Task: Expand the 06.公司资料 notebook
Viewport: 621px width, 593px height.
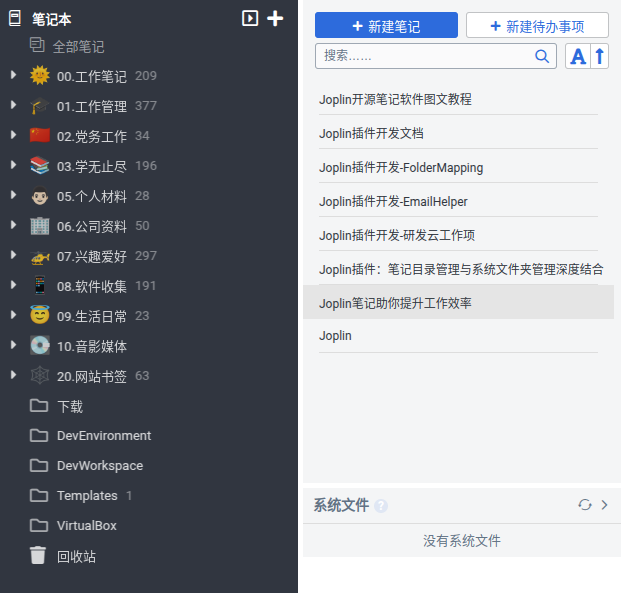Action: (13, 225)
